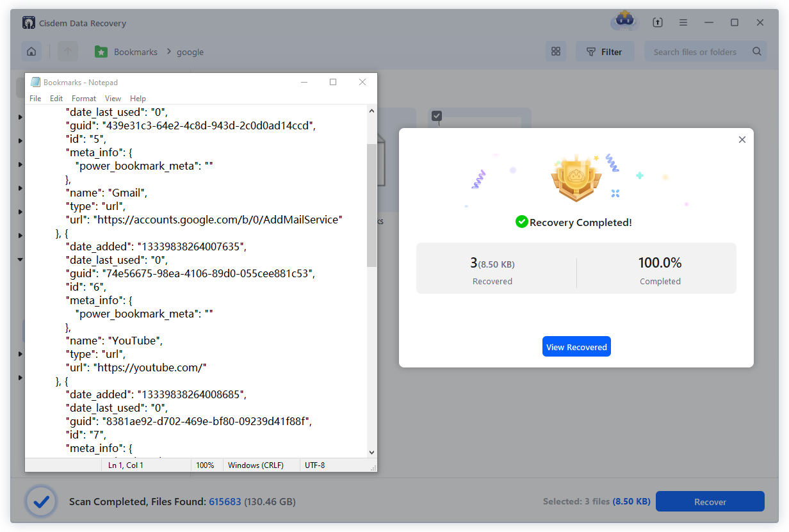The image size is (789, 532).
Task: Click the robot avatar icon
Action: (623, 21)
